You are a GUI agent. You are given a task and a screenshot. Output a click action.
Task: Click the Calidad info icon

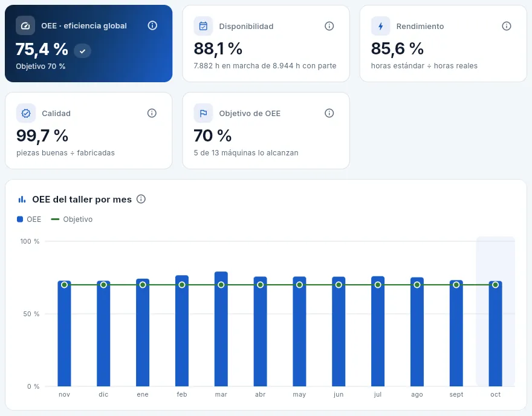click(152, 113)
